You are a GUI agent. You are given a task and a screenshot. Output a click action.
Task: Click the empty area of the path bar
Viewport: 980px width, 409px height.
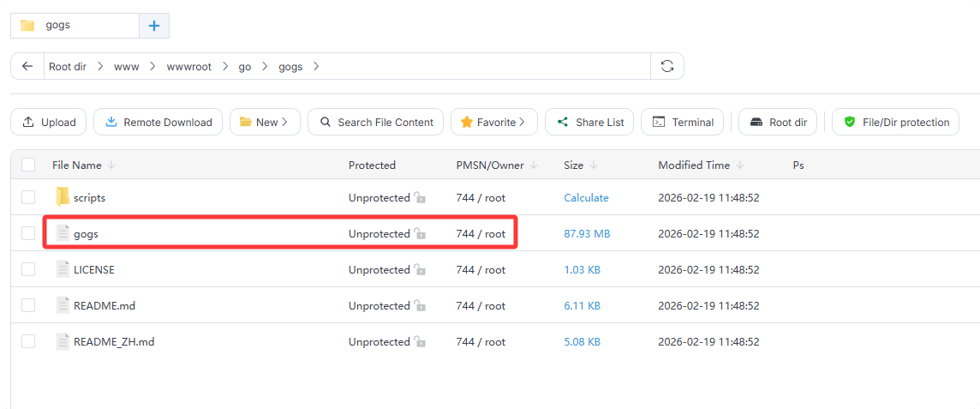[488, 66]
